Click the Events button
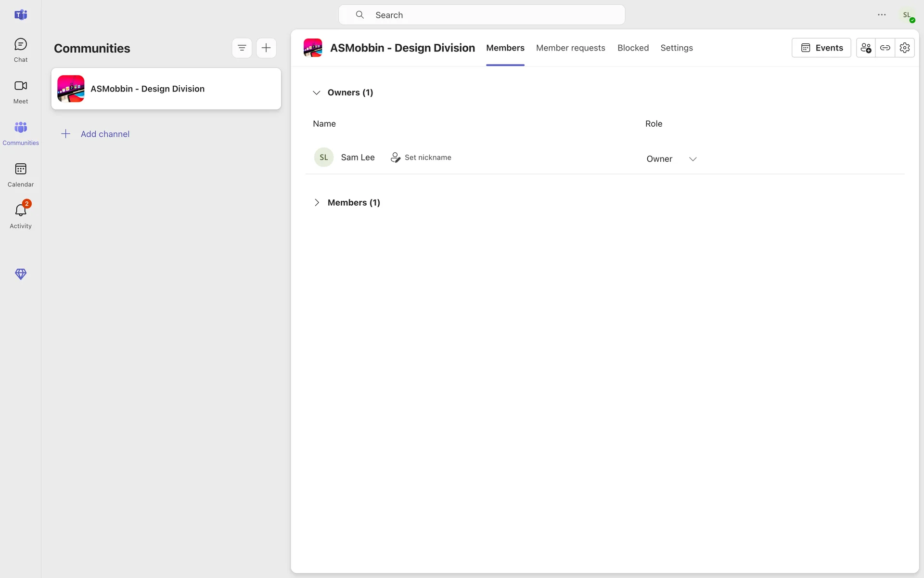Screen dimensions: 924x578 point(821,48)
